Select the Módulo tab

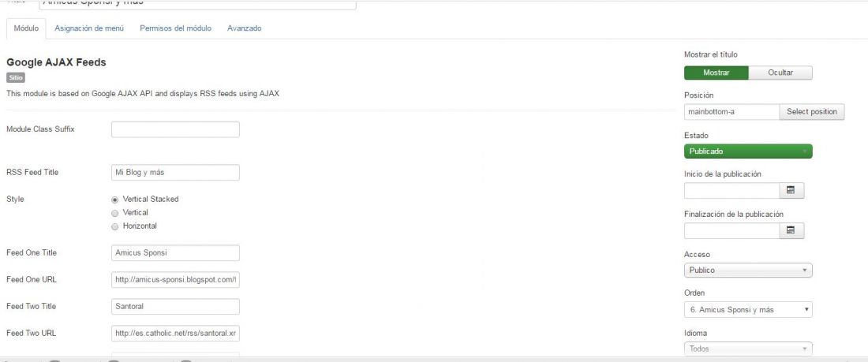click(26, 28)
